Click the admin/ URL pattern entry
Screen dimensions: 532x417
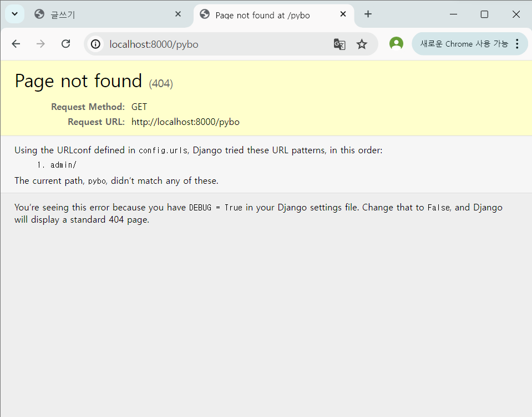point(63,165)
